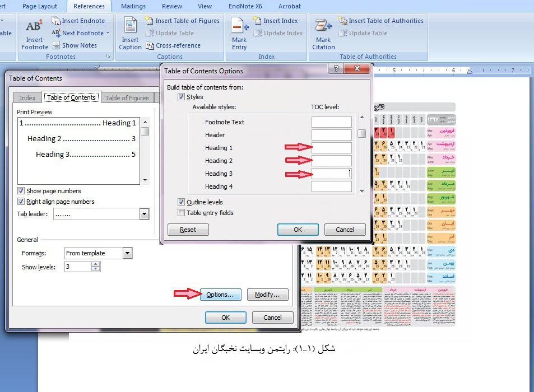Increase Show levels with the up spinner

pyautogui.click(x=96, y=264)
